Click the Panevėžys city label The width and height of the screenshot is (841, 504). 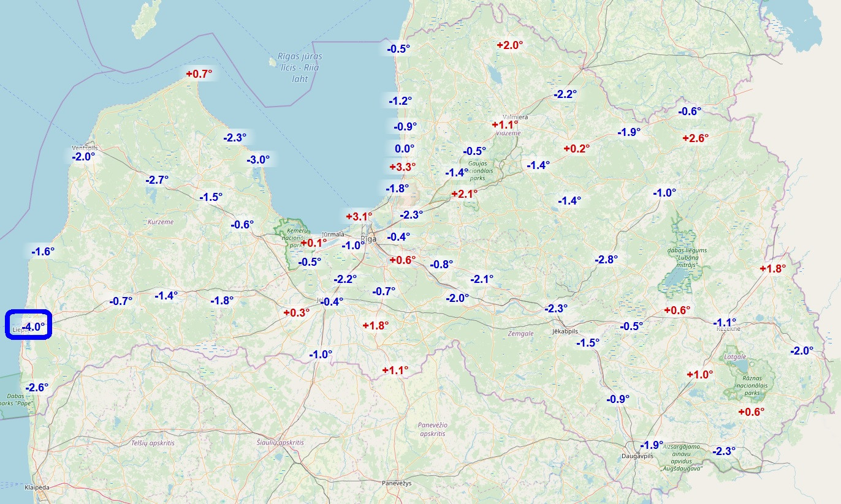(x=396, y=483)
